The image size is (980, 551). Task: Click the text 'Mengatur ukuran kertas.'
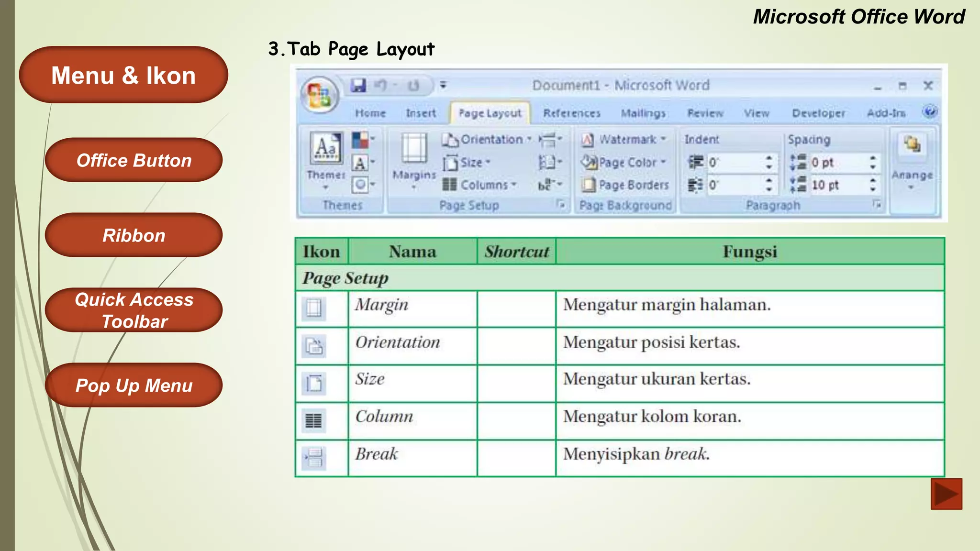point(657,379)
